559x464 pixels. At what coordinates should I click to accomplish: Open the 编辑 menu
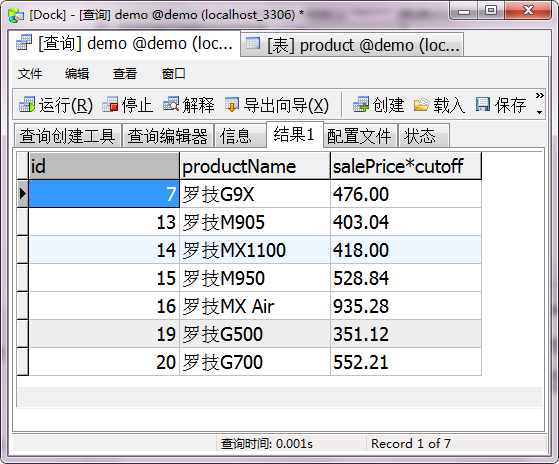[x=77, y=74]
